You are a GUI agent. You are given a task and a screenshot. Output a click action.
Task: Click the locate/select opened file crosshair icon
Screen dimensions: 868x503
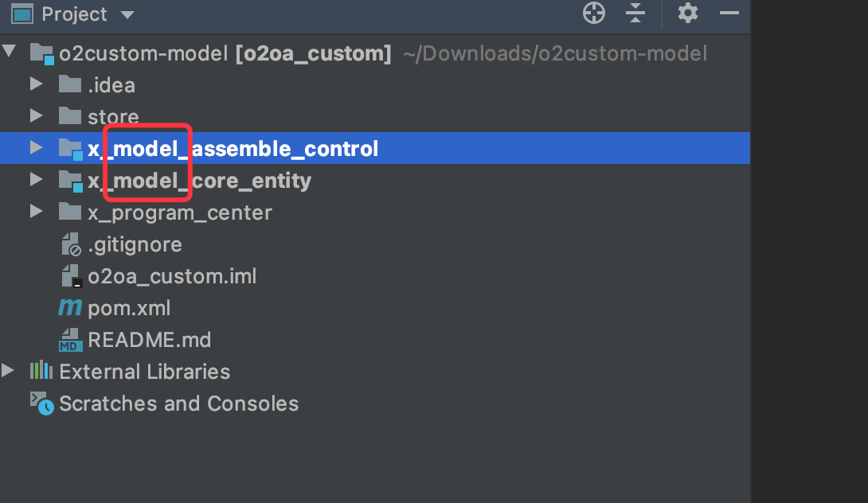click(x=594, y=13)
